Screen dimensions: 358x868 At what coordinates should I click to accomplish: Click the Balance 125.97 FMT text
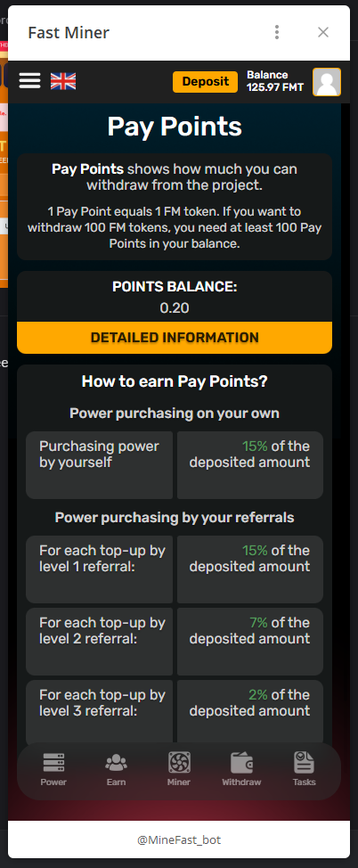point(275,81)
